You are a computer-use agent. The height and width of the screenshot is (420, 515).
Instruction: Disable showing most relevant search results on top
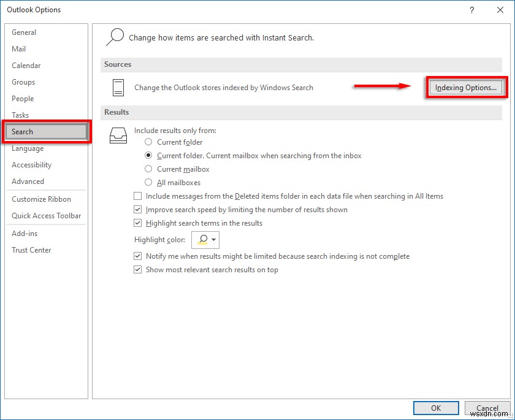tap(138, 269)
